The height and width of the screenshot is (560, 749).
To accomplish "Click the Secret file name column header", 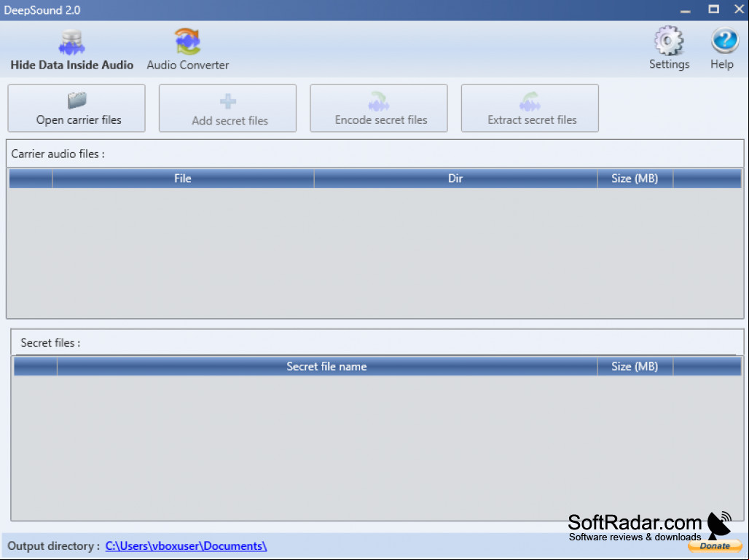I will 326,366.
